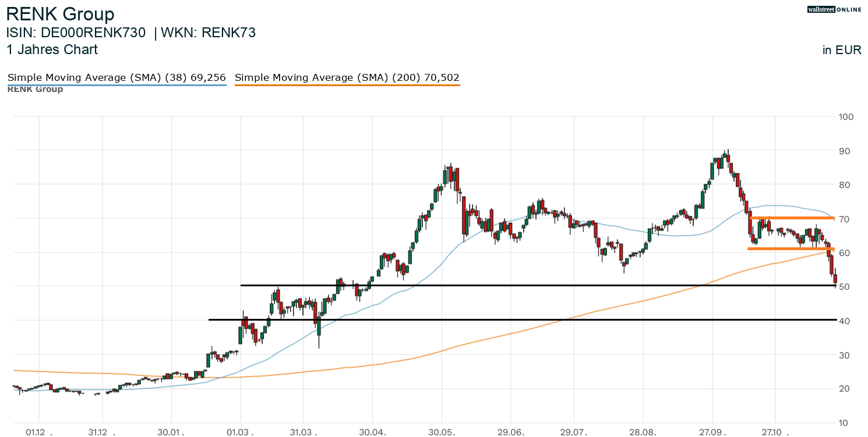
Task: Click the small gray 'RENK Group' series label
Action: 35,89
